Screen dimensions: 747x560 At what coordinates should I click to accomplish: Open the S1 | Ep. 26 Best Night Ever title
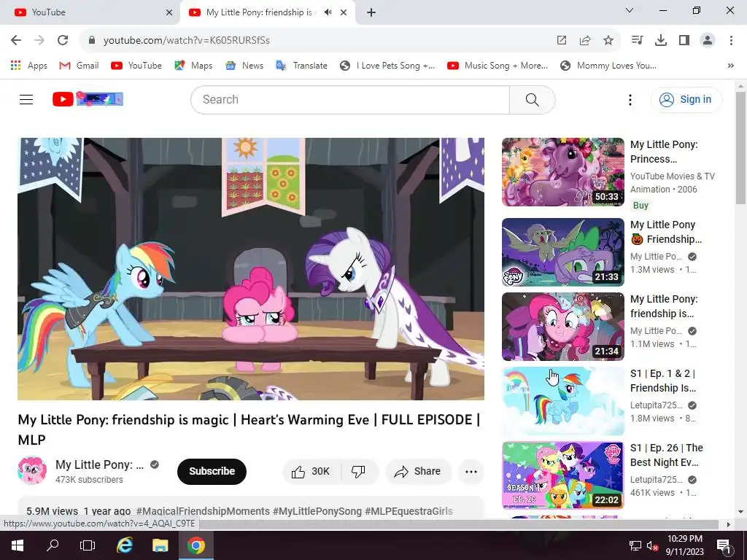tap(667, 455)
